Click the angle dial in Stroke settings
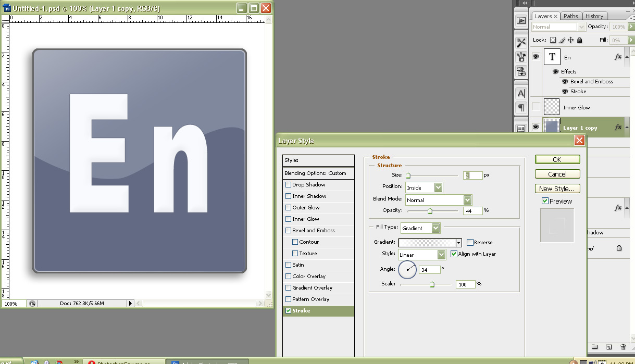The image size is (635, 364). (x=407, y=270)
